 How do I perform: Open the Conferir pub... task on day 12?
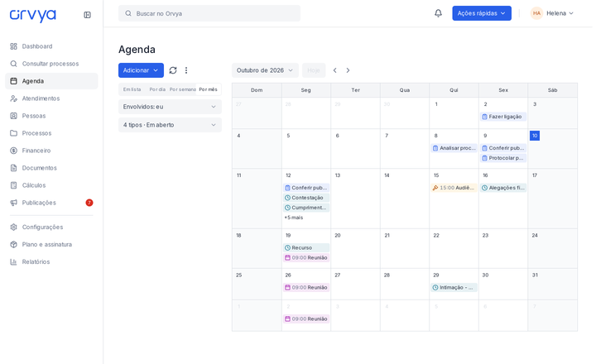(x=306, y=188)
